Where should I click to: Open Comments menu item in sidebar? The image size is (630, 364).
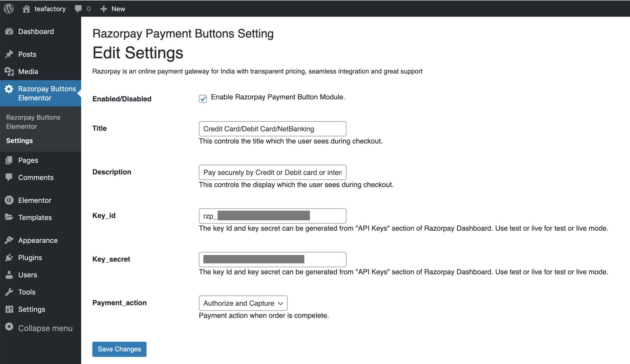pos(41,177)
